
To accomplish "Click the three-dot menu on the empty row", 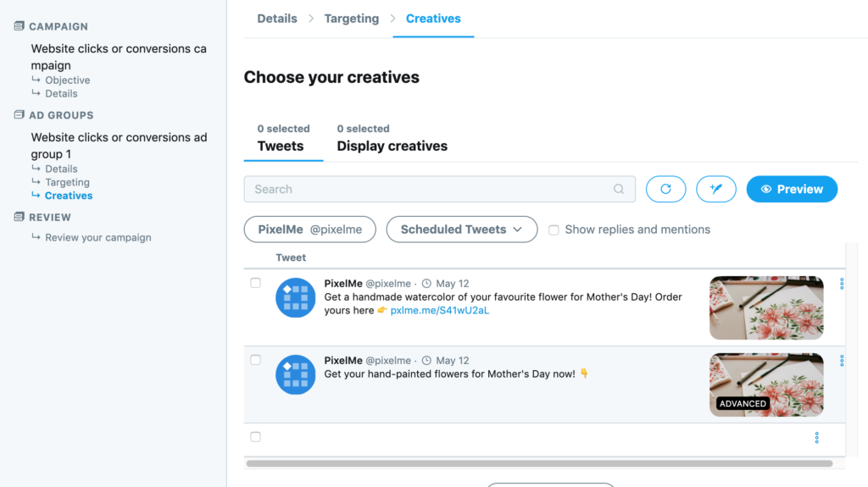I will (816, 438).
